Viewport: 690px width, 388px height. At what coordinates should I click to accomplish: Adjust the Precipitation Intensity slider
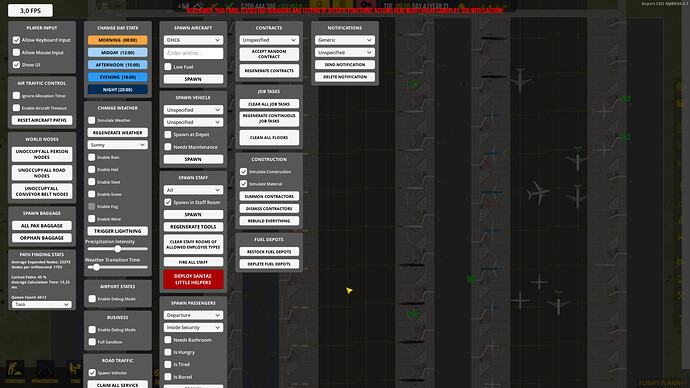(x=117, y=249)
